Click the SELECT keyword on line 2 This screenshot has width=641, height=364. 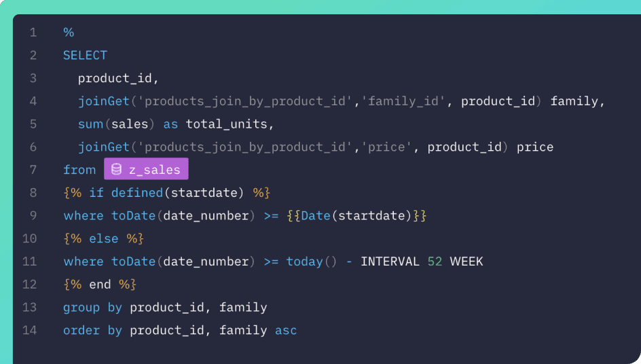85,56
